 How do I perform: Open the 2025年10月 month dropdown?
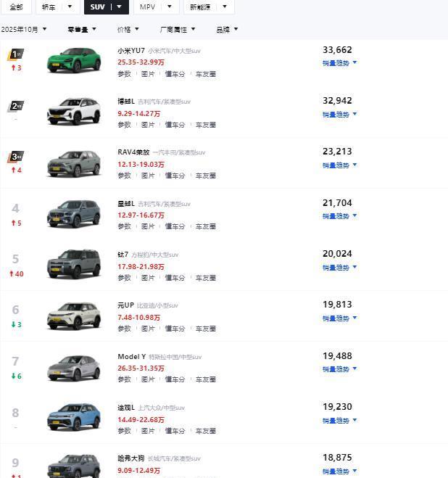pyautogui.click(x=23, y=30)
